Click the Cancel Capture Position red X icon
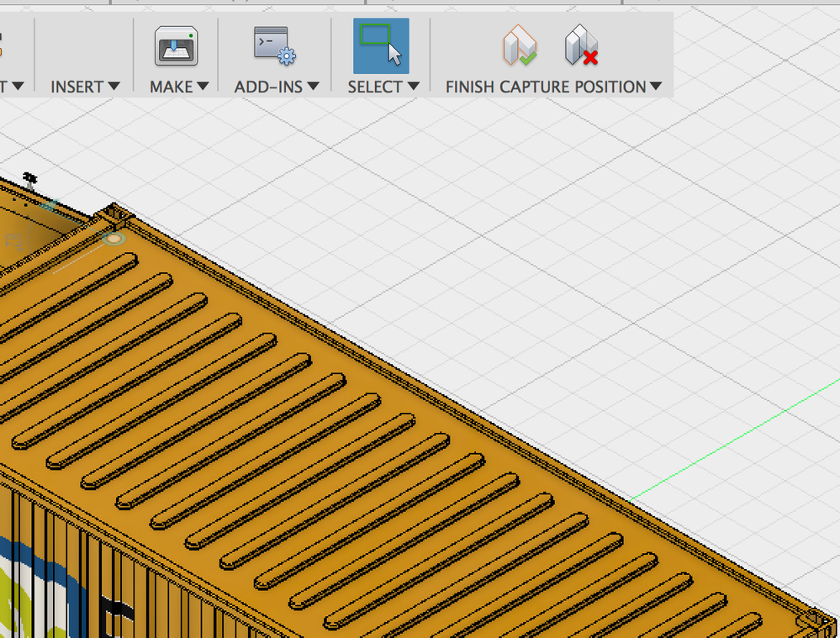The width and height of the screenshot is (840, 638). click(x=581, y=45)
